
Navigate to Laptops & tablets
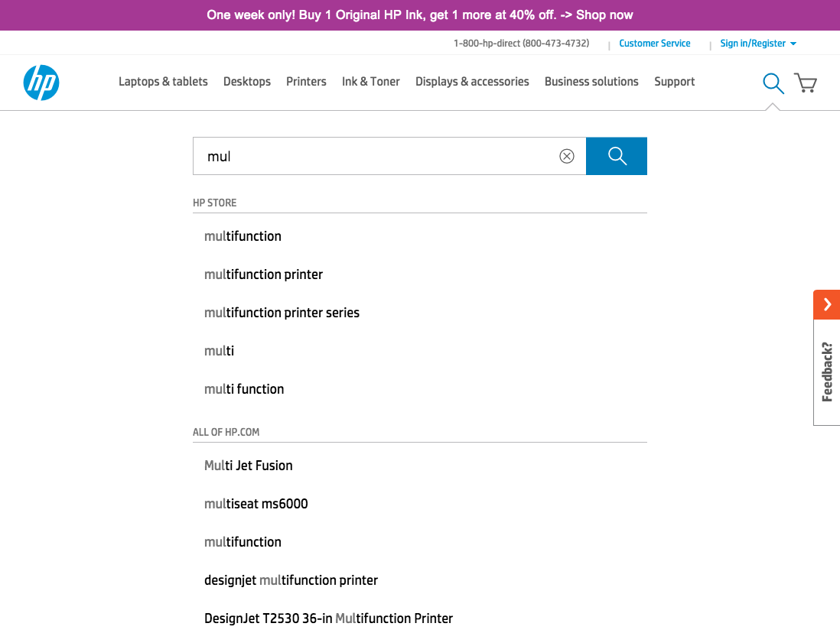[163, 81]
